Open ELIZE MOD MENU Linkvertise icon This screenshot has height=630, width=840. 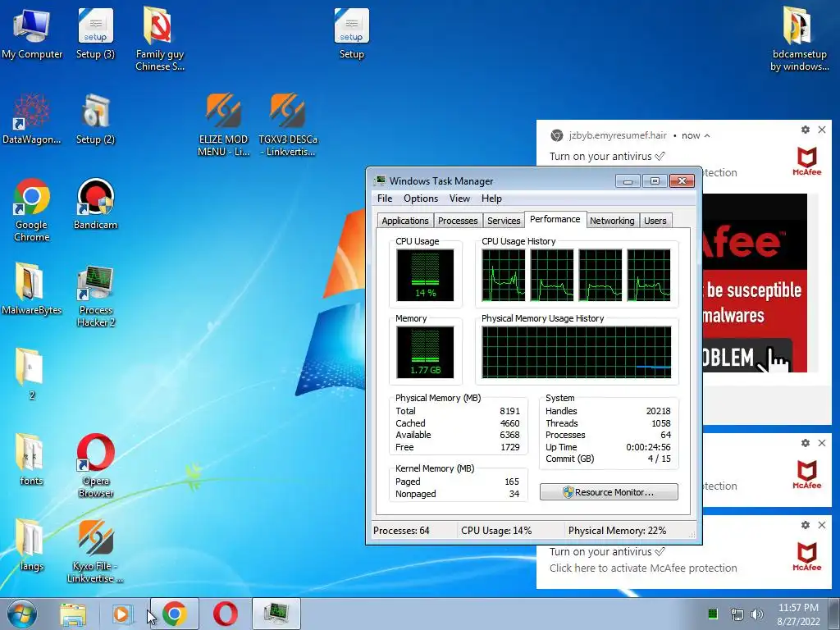coord(223,125)
